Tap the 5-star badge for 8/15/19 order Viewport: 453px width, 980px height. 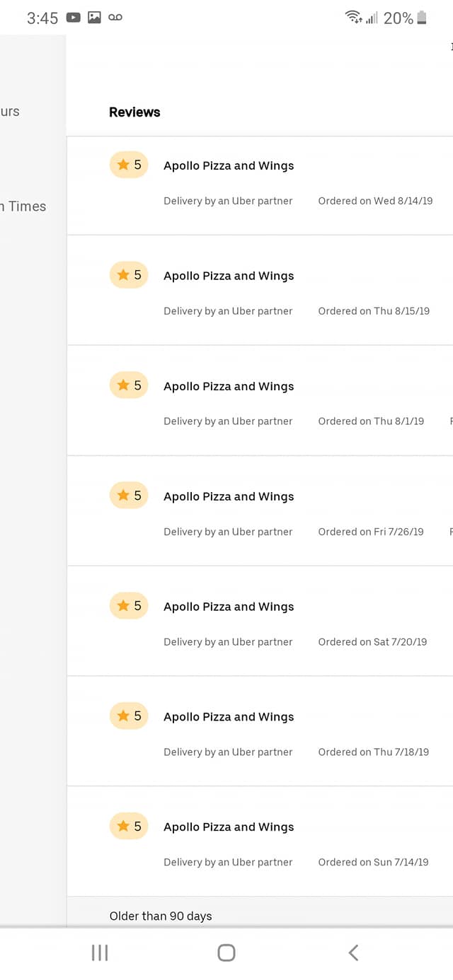129,275
